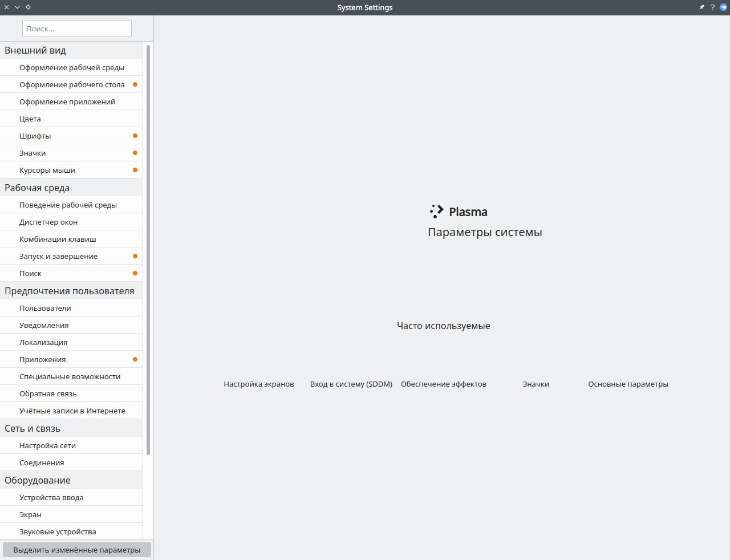Click the Оборудование category header
The width and height of the screenshot is (730, 560).
pyautogui.click(x=71, y=480)
